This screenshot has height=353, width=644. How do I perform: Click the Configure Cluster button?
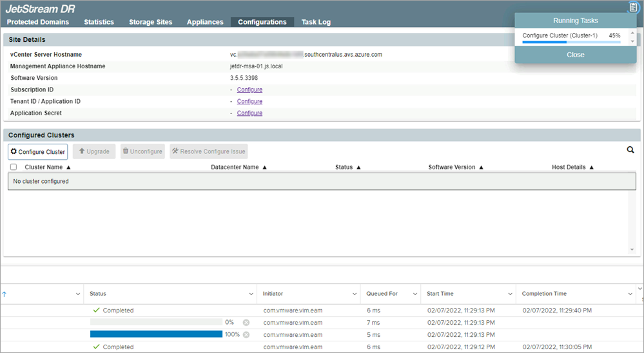coord(37,152)
